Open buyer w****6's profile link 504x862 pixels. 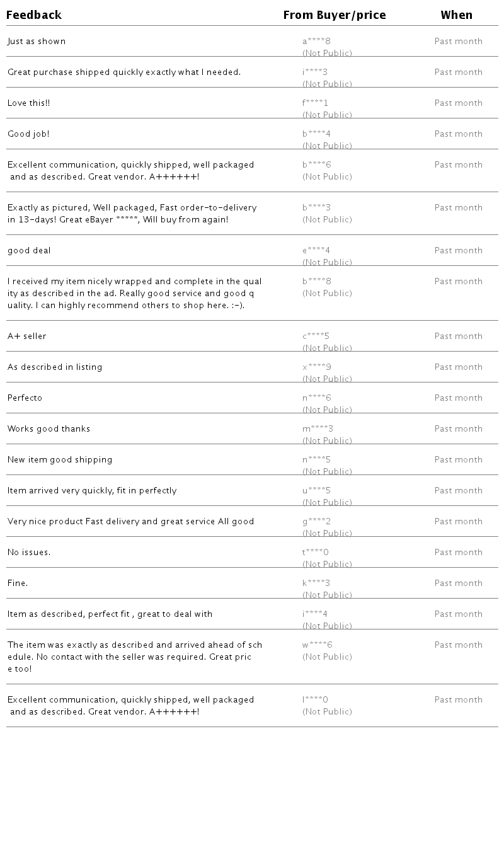pyautogui.click(x=317, y=645)
